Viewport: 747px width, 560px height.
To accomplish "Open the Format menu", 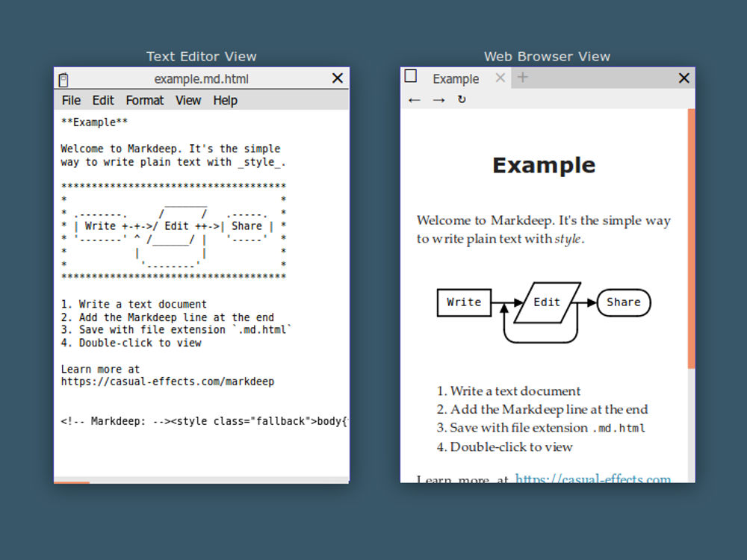I will click(x=144, y=101).
